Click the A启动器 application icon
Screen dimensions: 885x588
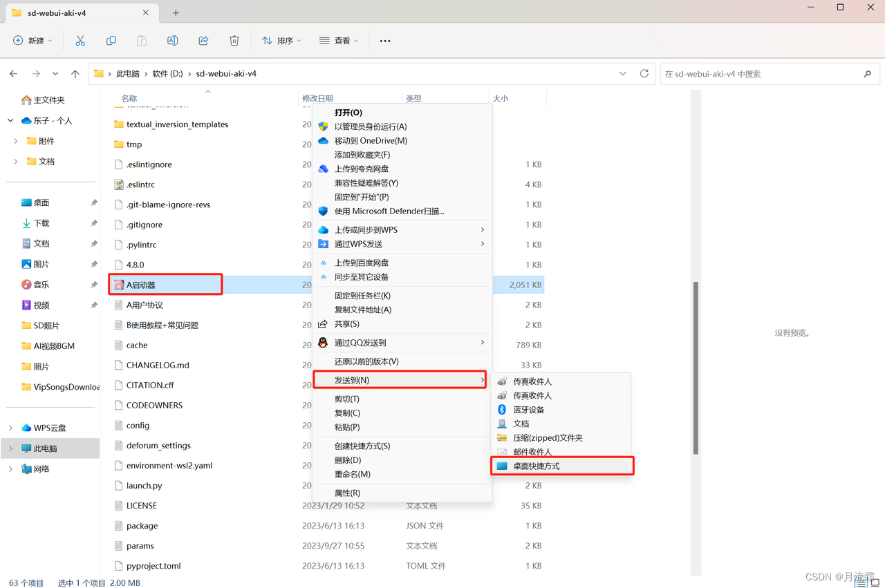tap(119, 285)
